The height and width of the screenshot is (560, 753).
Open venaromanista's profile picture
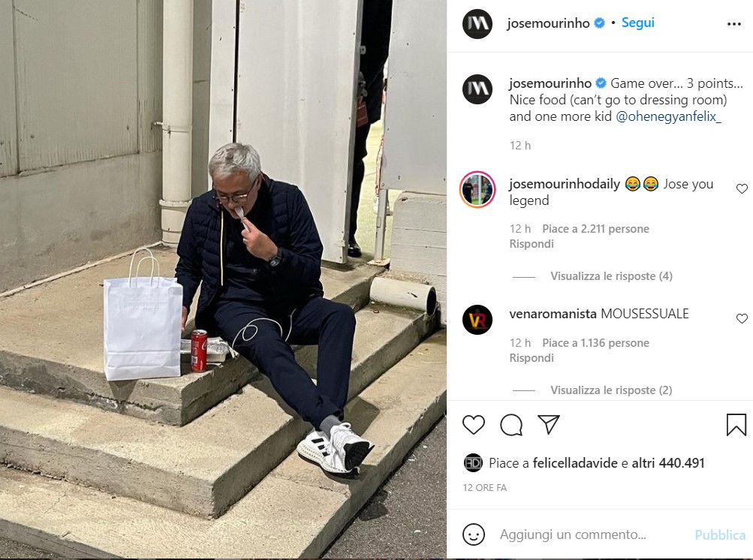[477, 319]
